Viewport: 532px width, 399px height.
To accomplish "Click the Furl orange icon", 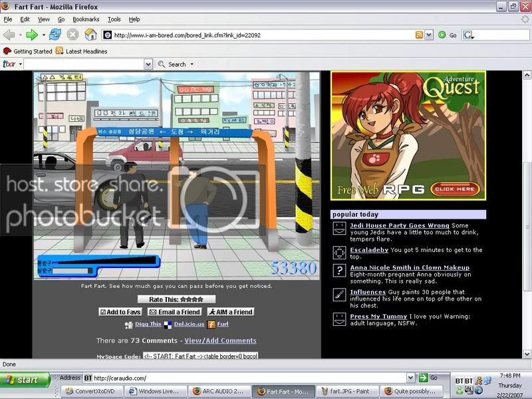I will [x=211, y=325].
